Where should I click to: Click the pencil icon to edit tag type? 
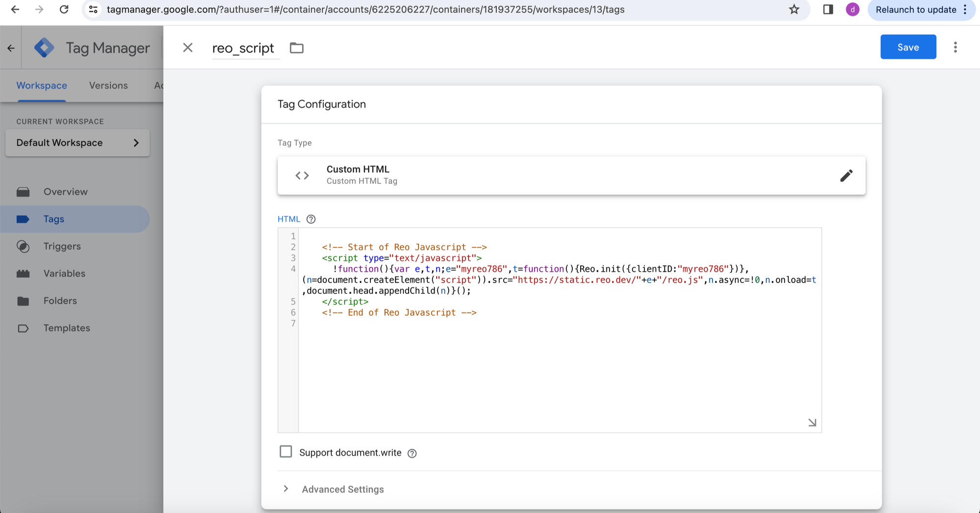[x=846, y=176]
